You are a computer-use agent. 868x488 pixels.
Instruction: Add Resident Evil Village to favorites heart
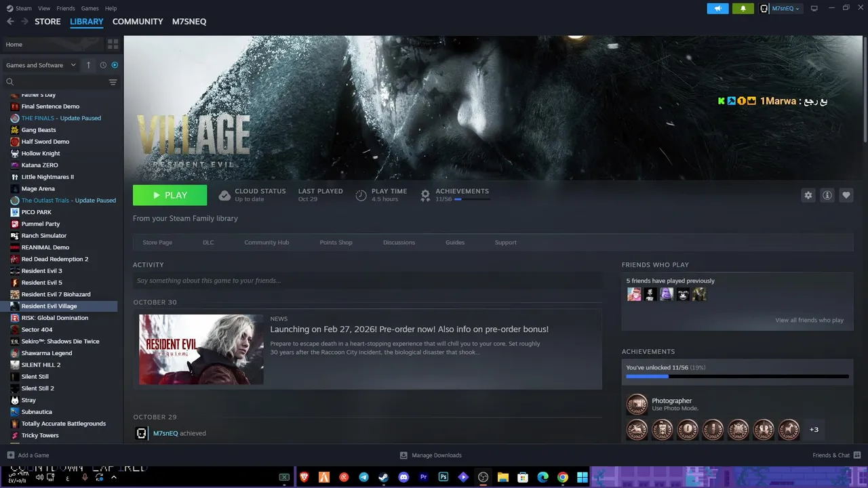pyautogui.click(x=846, y=195)
